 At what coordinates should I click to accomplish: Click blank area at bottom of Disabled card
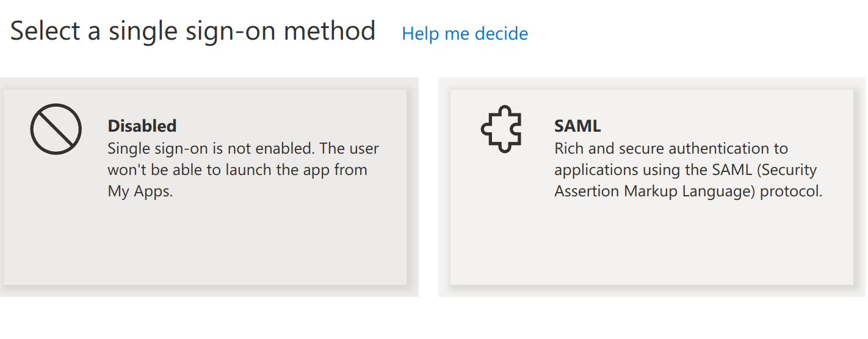pyautogui.click(x=205, y=250)
